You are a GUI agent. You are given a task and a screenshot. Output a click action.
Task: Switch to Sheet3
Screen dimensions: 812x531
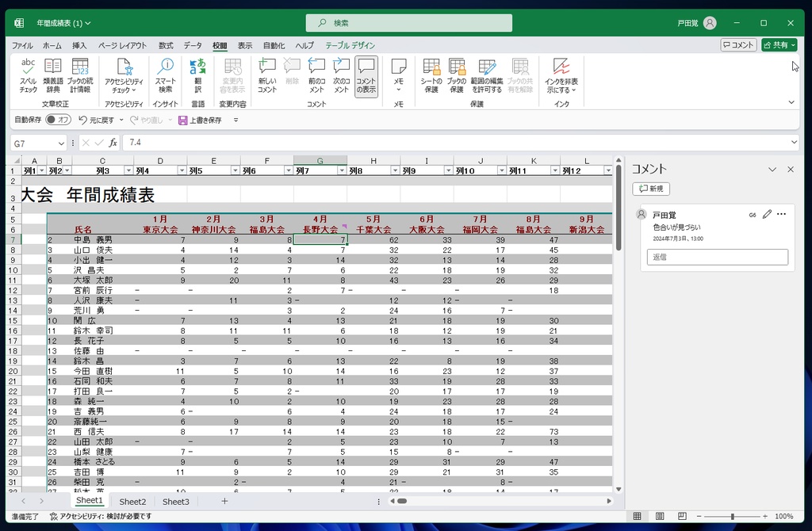(175, 502)
